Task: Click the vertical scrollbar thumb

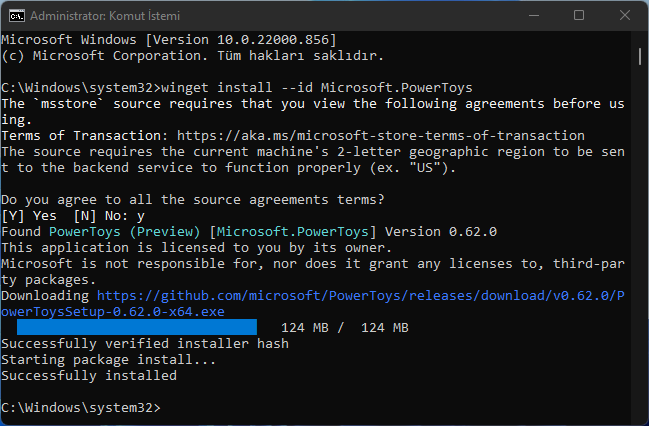Action: 640,56
